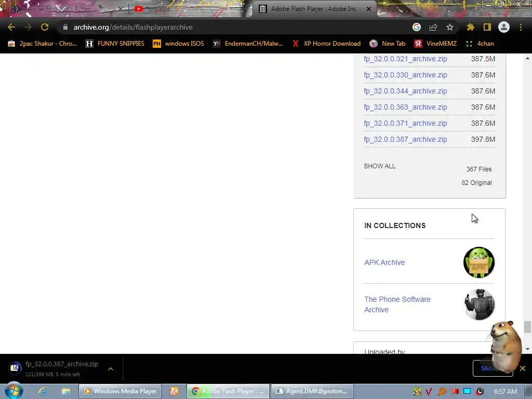Click the UC Browser taskbar icon
This screenshot has width=532, height=399.
tap(174, 391)
